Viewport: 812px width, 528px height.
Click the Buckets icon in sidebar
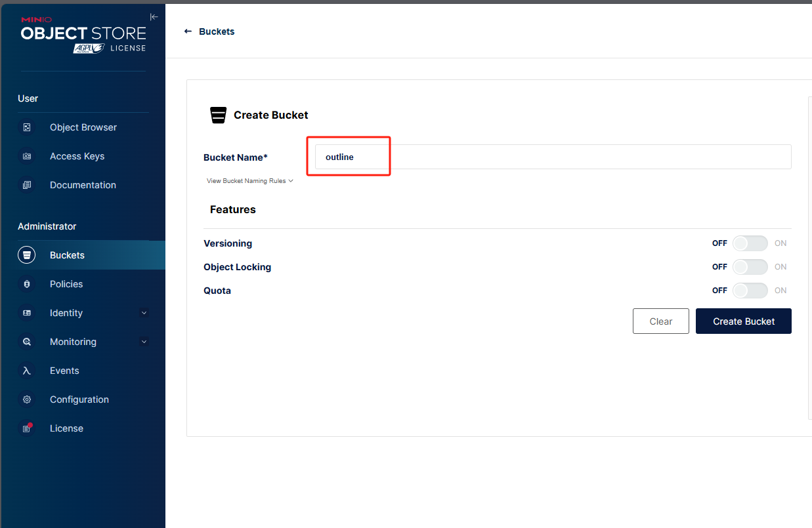(x=27, y=255)
